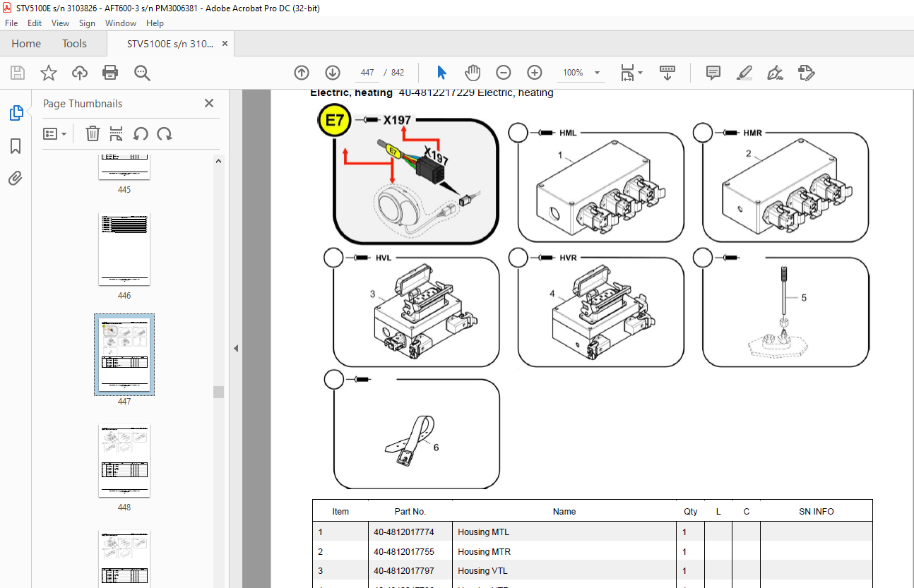Click the Part No. column header
914x588 pixels.
click(x=410, y=512)
